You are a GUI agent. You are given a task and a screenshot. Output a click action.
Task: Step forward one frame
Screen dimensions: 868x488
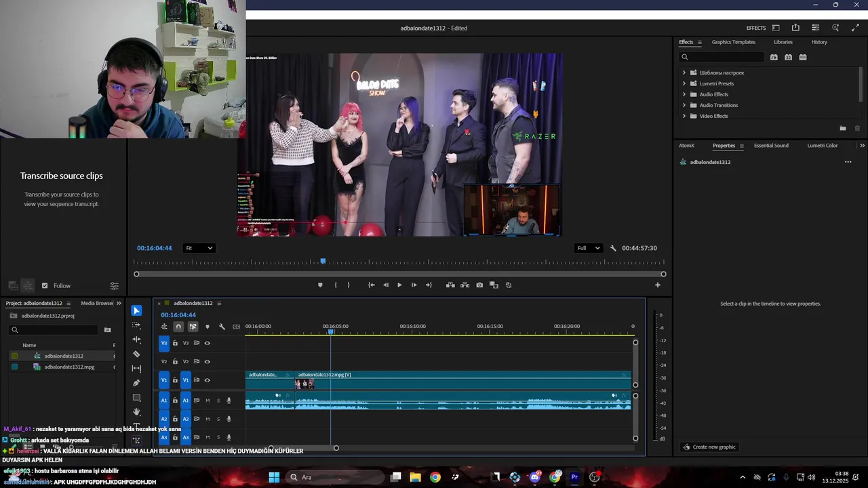[x=414, y=285]
